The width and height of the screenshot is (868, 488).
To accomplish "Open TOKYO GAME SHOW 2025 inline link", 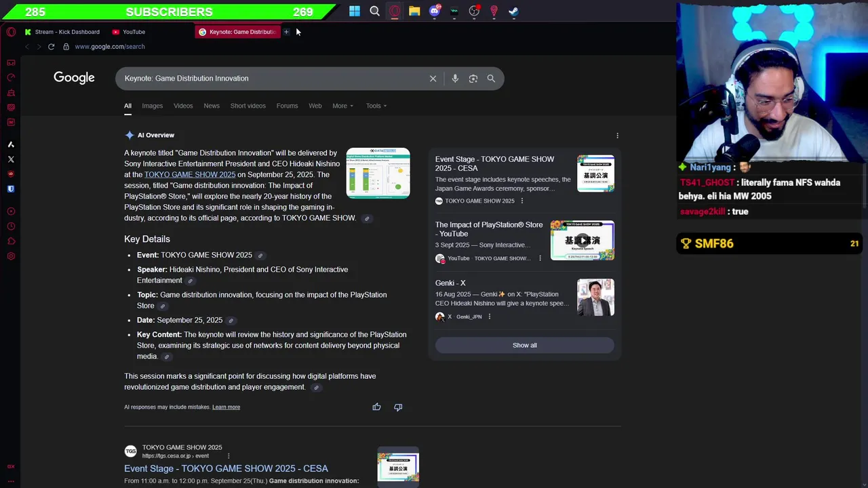I will click(x=190, y=175).
